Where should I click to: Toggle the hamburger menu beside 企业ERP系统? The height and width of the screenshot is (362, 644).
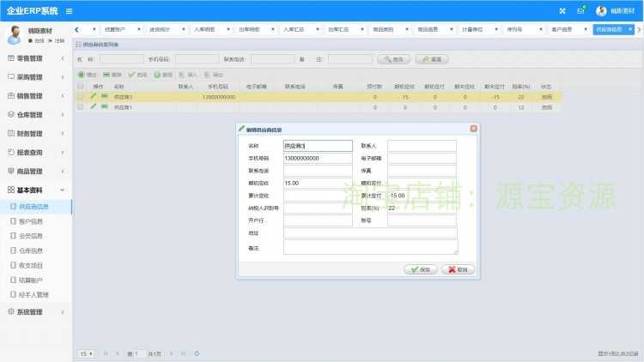[x=69, y=11]
